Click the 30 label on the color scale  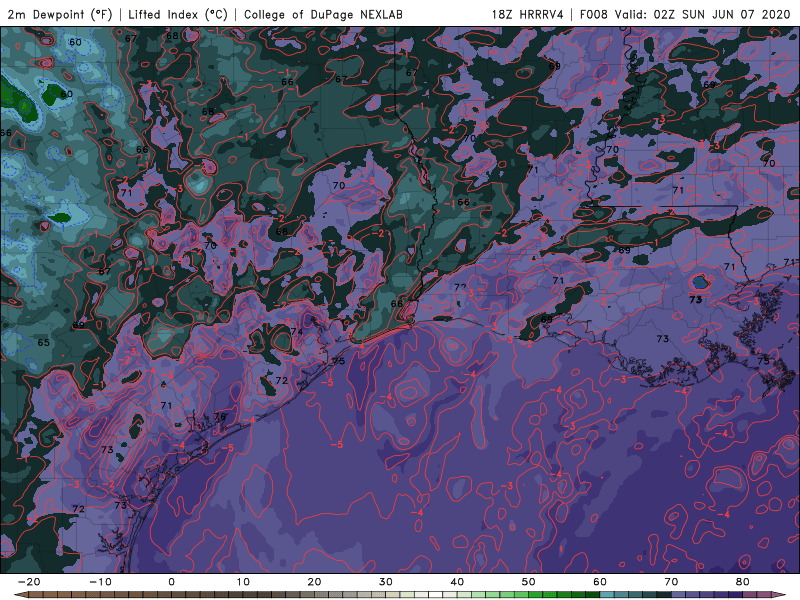pos(386,582)
